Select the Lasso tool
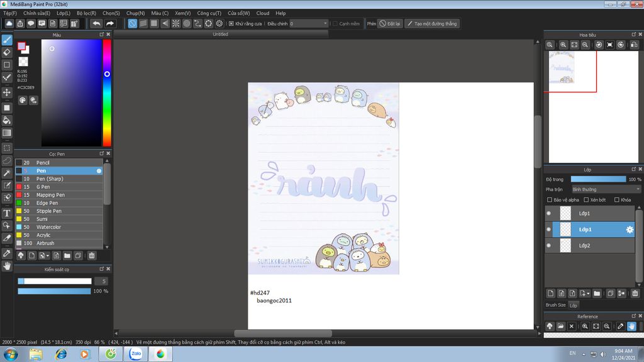Image resolution: width=644 pixels, height=362 pixels. point(7,160)
